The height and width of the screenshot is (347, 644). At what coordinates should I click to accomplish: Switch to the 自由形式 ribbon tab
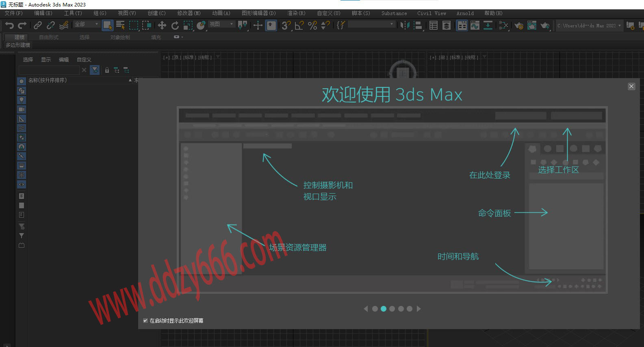pyautogui.click(x=49, y=37)
